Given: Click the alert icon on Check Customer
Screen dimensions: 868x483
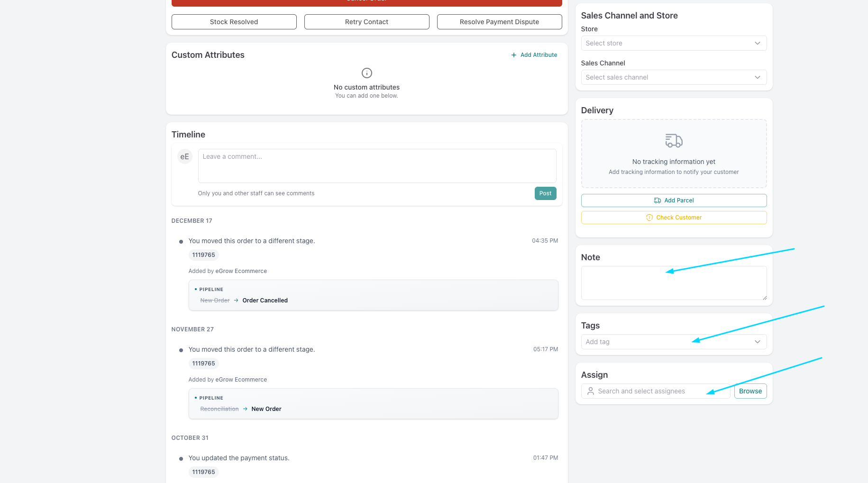Looking at the screenshot, I should pos(649,218).
